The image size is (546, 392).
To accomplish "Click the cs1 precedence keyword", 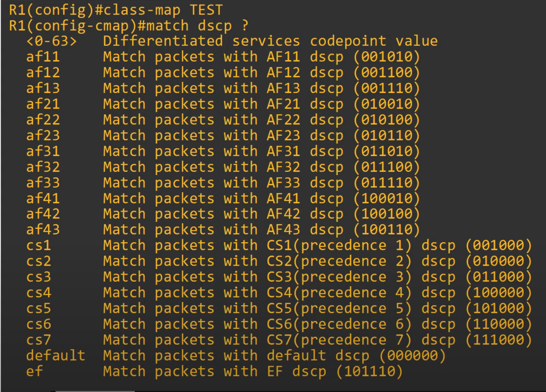I will (x=39, y=245).
